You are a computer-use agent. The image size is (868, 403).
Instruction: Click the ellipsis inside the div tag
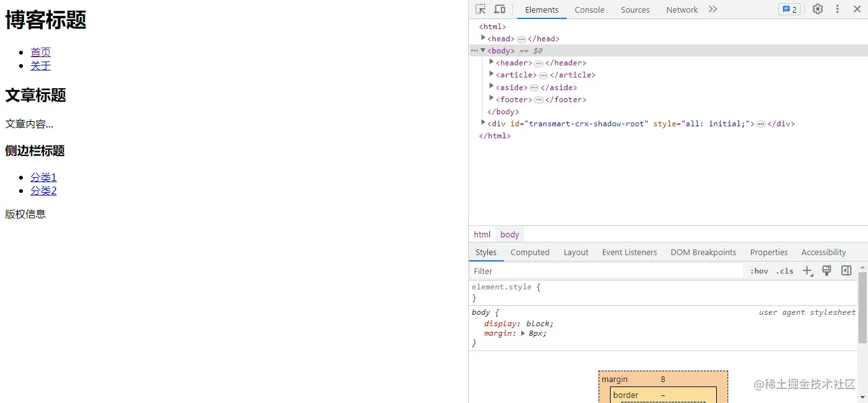pos(761,124)
